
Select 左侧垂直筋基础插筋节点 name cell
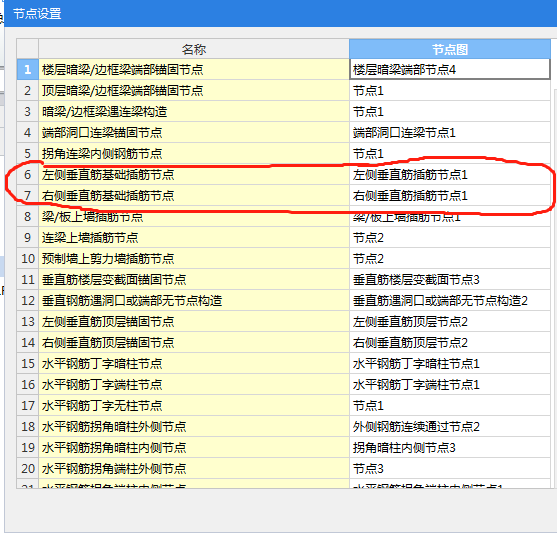coord(194,174)
